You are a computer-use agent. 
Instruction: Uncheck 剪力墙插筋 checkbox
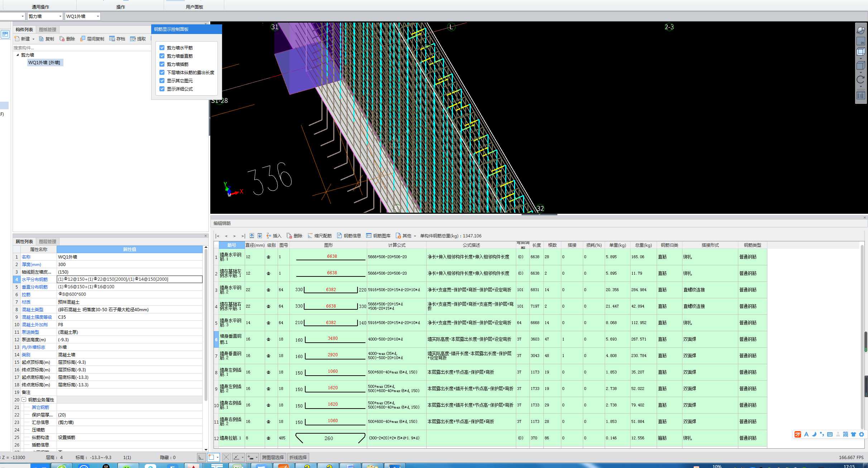point(162,64)
